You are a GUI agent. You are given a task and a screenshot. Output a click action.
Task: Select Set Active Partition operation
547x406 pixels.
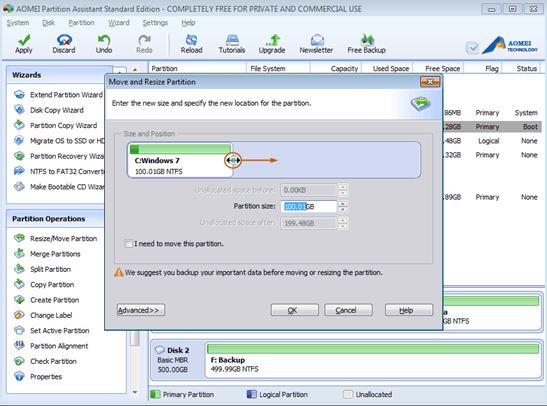coord(52,330)
